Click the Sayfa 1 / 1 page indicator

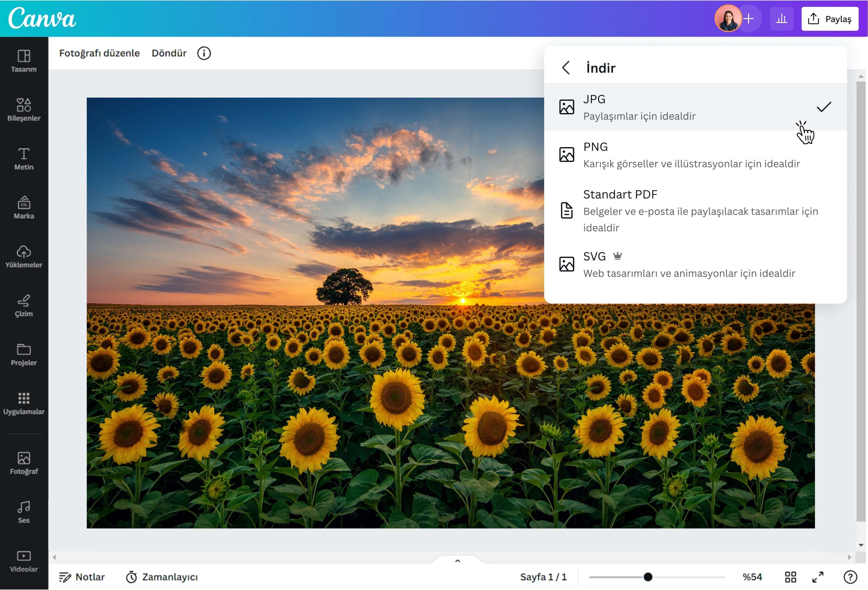(x=543, y=577)
